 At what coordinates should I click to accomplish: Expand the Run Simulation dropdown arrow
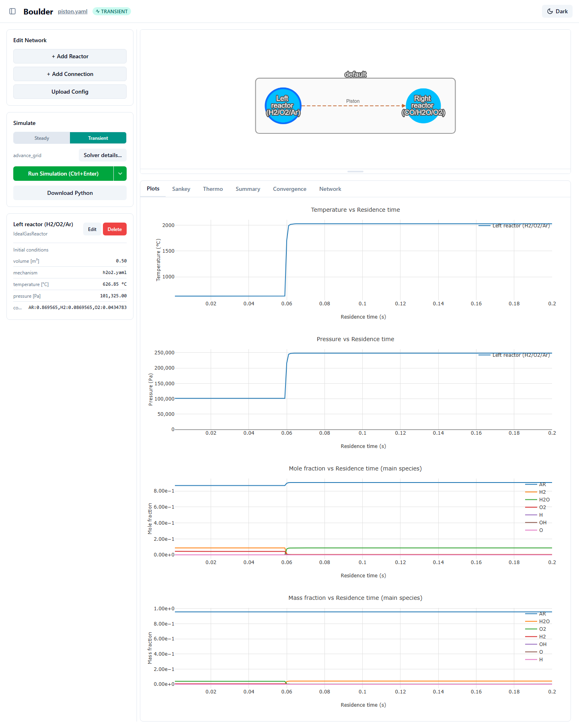coord(120,174)
